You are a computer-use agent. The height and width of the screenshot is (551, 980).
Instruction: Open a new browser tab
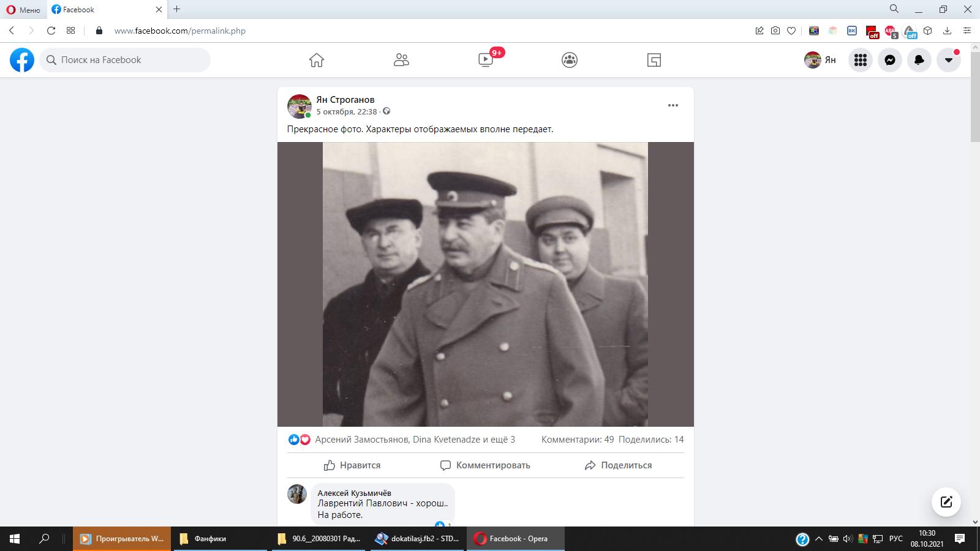177,9
